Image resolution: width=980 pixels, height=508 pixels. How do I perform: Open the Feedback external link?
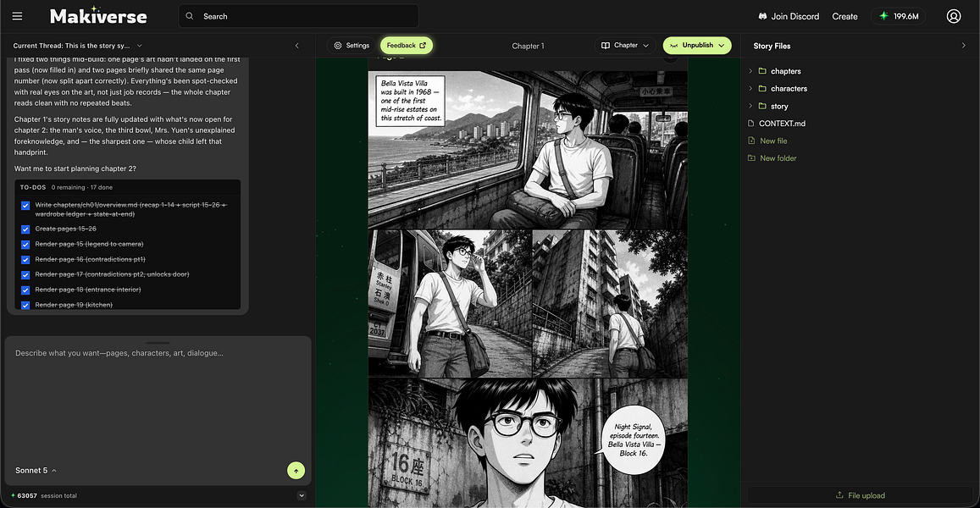coord(407,46)
